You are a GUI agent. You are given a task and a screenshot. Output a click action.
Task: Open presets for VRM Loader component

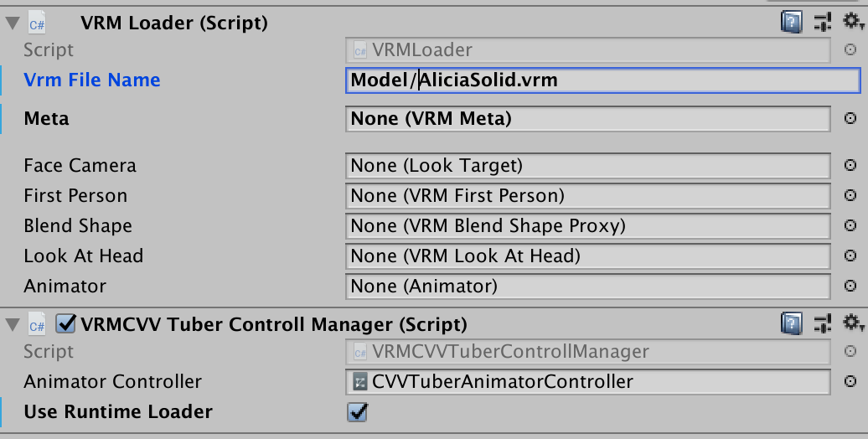click(822, 23)
